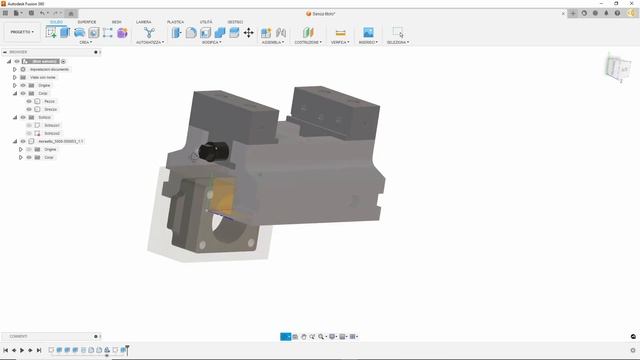The image size is (640, 360).
Task: Open the AUTOMATIZZA dropdown menu
Action: point(150,42)
